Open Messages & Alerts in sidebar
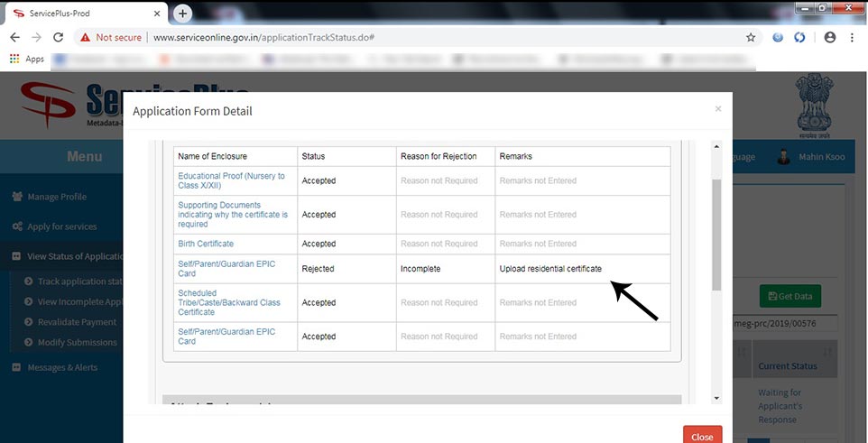Screen dimensions: 868x443 pyautogui.click(x=62, y=367)
